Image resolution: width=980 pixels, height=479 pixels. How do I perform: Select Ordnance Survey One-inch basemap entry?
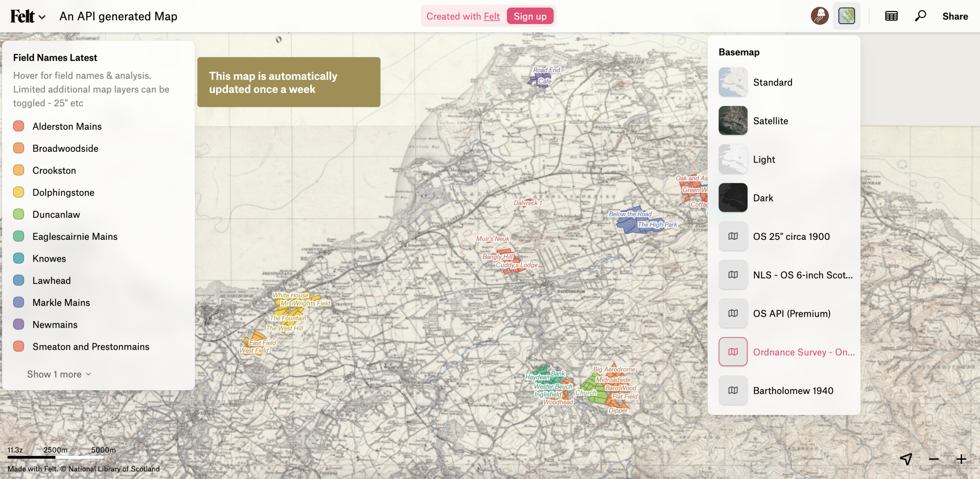pos(803,352)
